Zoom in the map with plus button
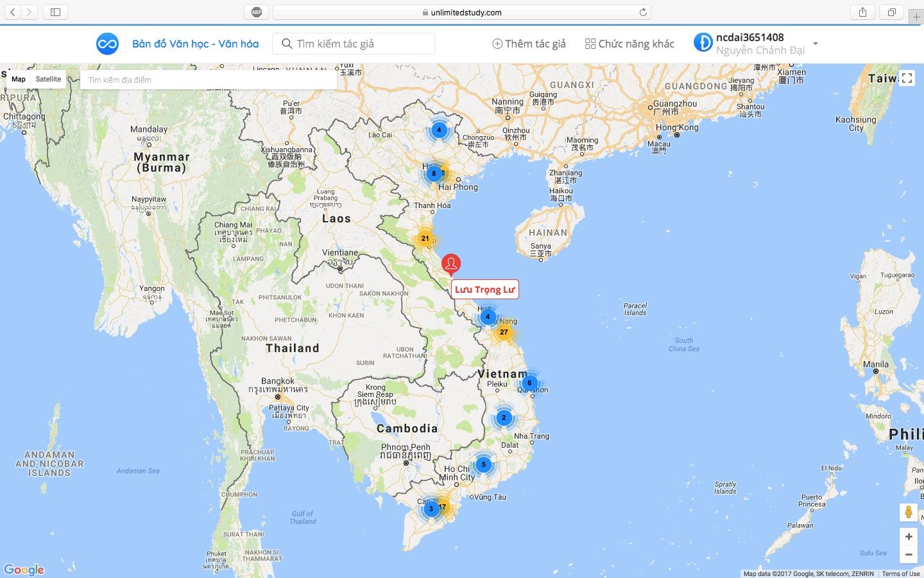Viewport: 924px width, 578px height. click(x=908, y=536)
